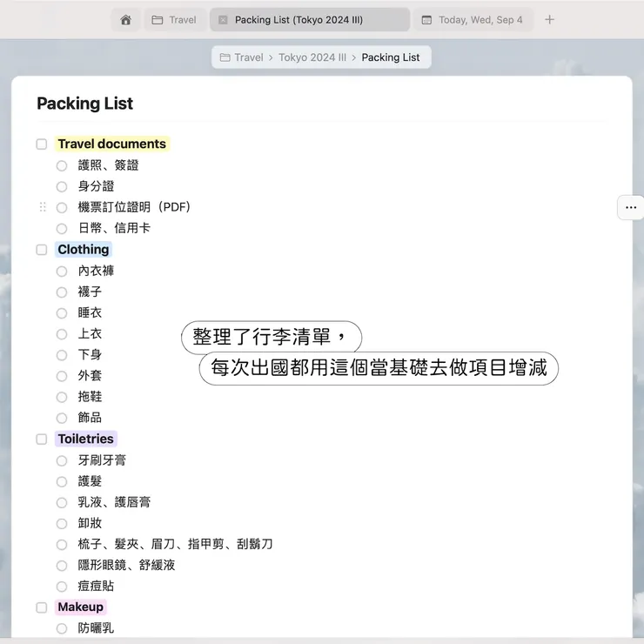Select the Packing List (Tokyo 2024 III) tab
This screenshot has width=644, height=644.
click(x=310, y=20)
